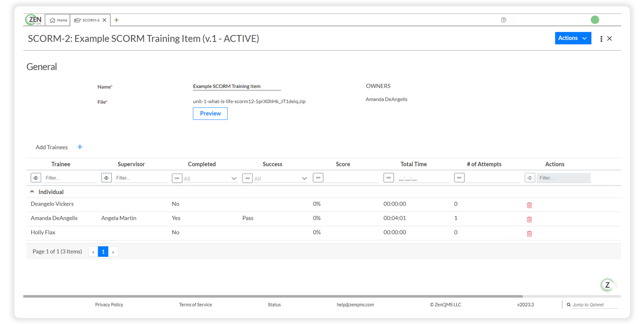Open the Privacy Policy link

point(109,304)
